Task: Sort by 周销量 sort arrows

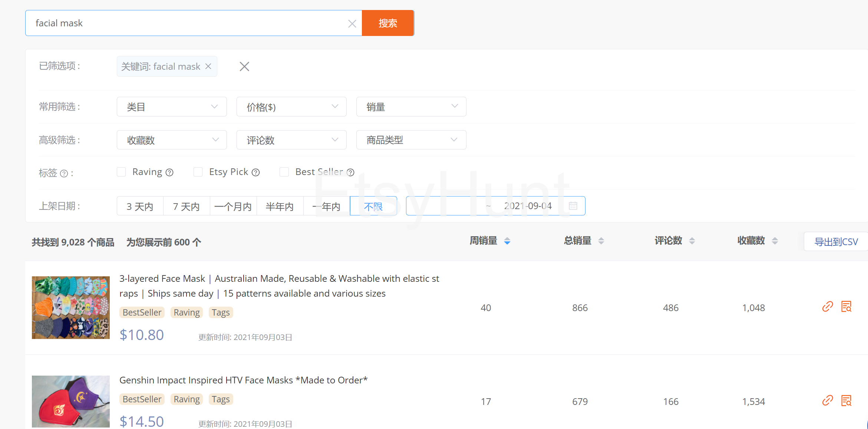Action: pos(507,241)
